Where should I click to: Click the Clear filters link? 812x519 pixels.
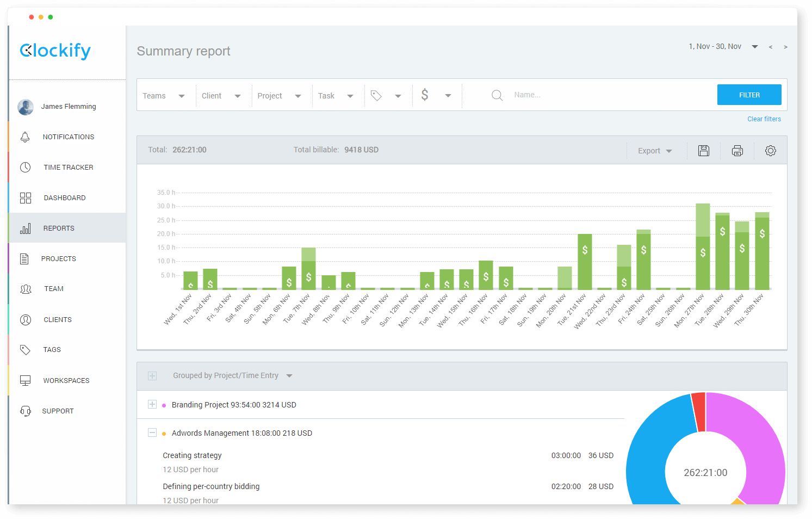click(x=764, y=119)
